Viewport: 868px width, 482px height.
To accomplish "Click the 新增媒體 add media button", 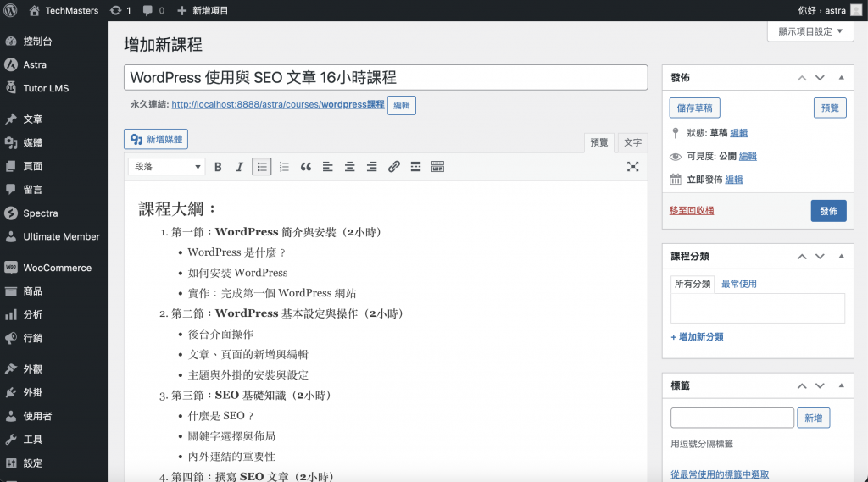I will 156,139.
